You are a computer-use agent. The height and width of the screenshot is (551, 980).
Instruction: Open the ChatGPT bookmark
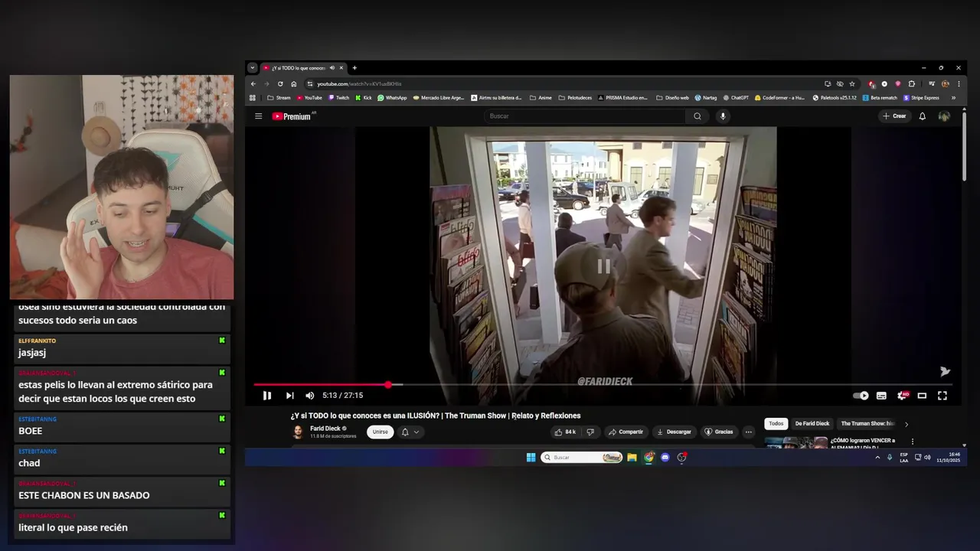tap(735, 98)
